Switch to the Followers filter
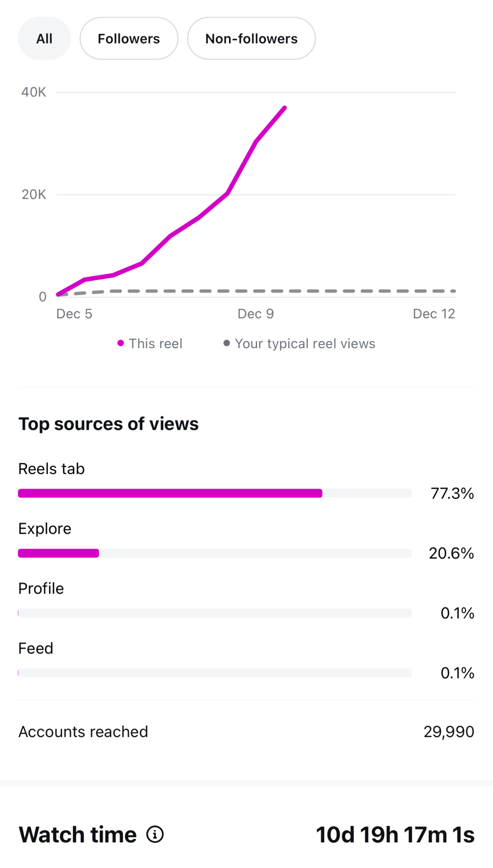The image size is (493, 868). tap(128, 39)
